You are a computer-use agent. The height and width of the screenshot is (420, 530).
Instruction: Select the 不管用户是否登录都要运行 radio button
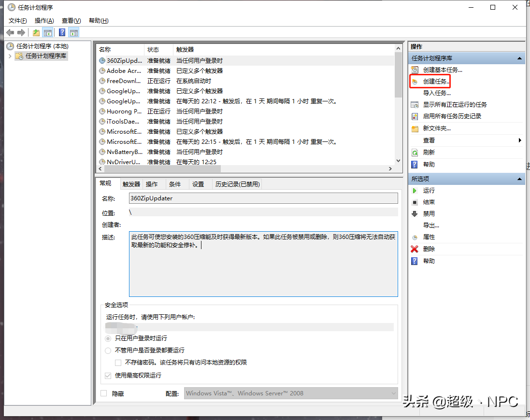click(108, 350)
